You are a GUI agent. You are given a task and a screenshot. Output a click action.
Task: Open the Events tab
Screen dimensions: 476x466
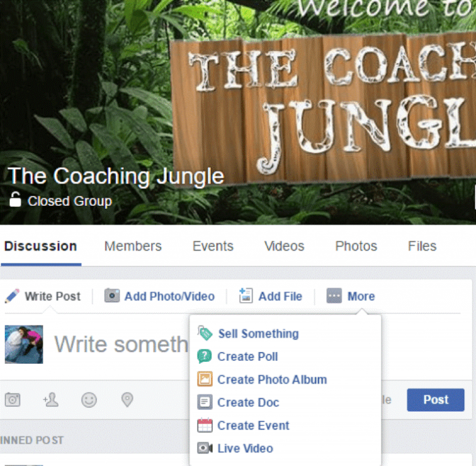(x=213, y=246)
